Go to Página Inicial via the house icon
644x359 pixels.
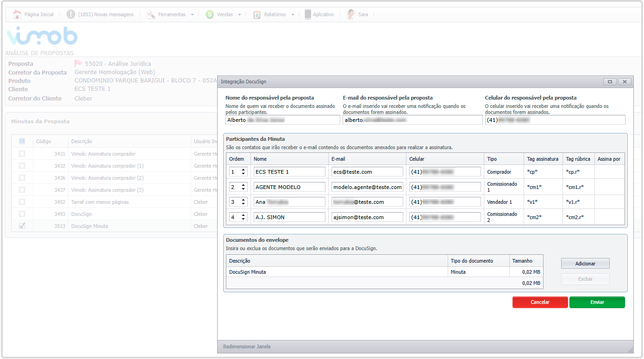tap(17, 14)
